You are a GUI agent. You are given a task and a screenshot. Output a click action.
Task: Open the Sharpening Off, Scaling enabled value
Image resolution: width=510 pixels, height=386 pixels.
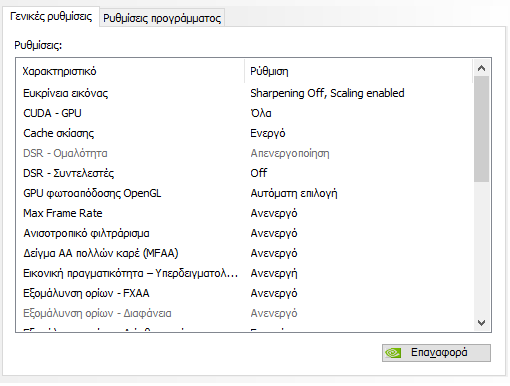(x=327, y=93)
